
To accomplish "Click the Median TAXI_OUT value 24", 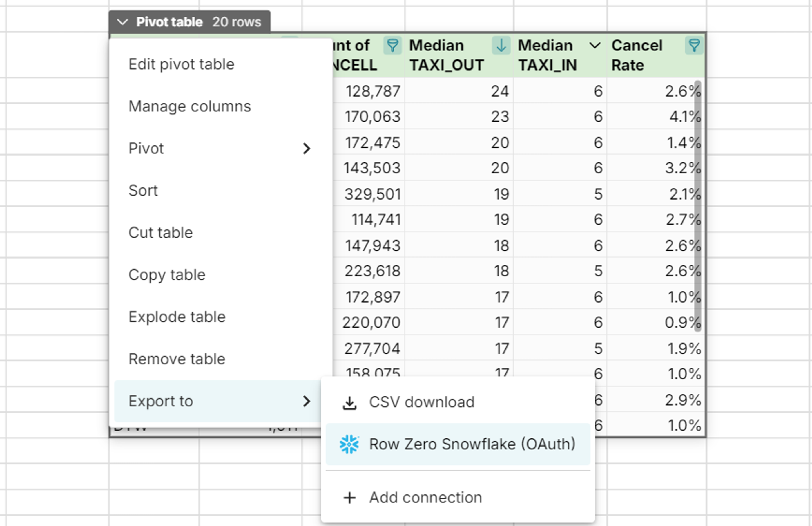I will pyautogui.click(x=459, y=91).
